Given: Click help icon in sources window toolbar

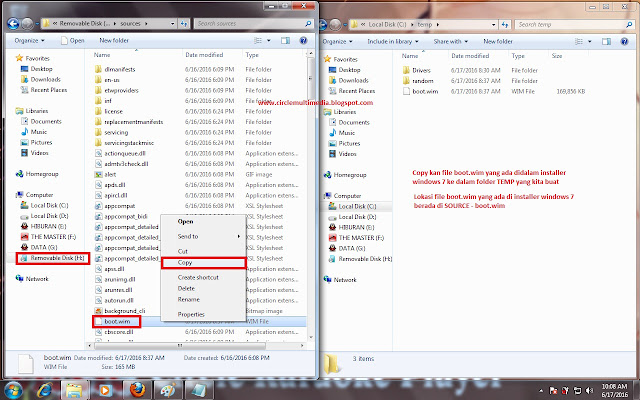Looking at the screenshot, I should (303, 40).
